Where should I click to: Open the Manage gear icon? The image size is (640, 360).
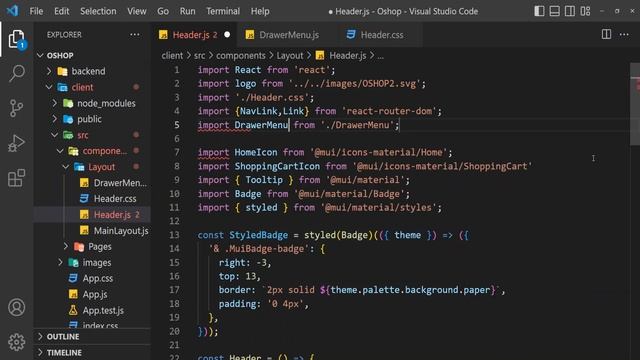pyautogui.click(x=16, y=342)
